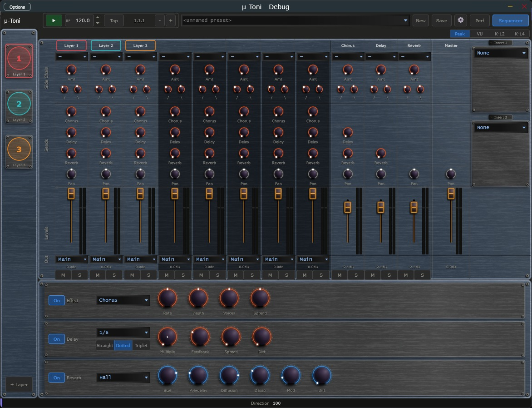Add a new layer with + Layer
Image resolution: width=532 pixels, height=408 pixels.
click(19, 384)
